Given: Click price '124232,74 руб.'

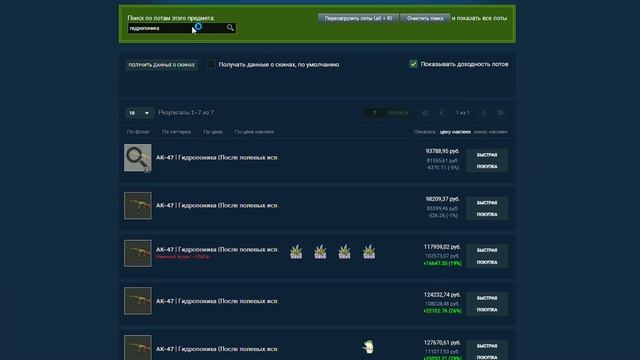Looking at the screenshot, I should point(442,295).
